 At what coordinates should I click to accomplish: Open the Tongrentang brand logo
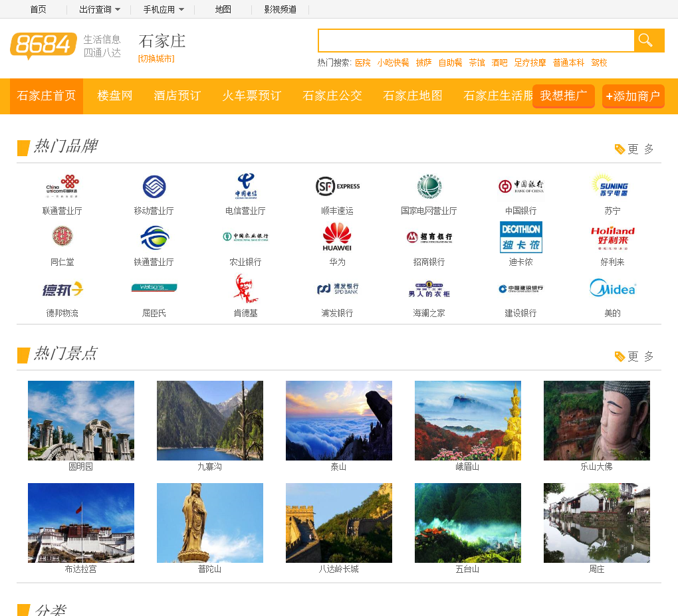pyautogui.click(x=62, y=237)
